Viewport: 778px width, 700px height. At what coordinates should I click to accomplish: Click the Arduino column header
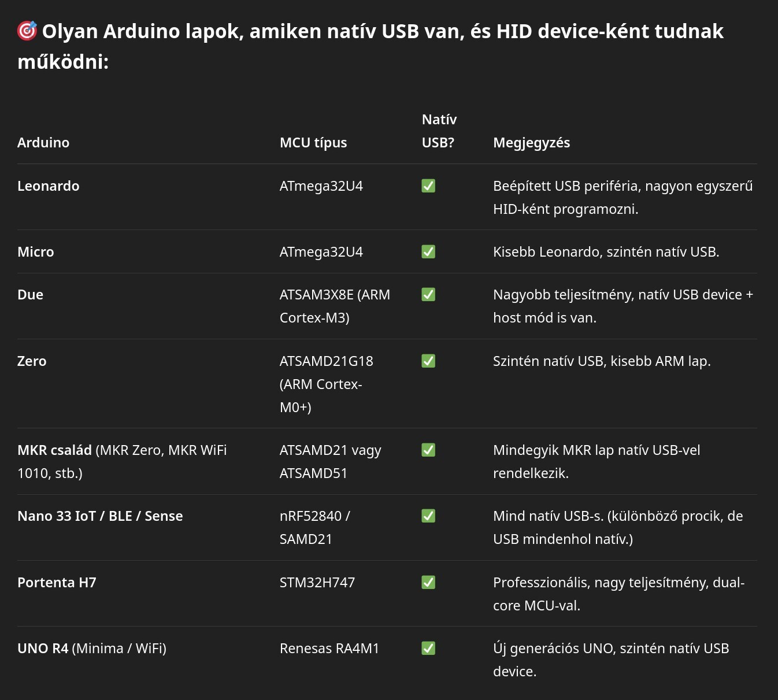tap(43, 143)
